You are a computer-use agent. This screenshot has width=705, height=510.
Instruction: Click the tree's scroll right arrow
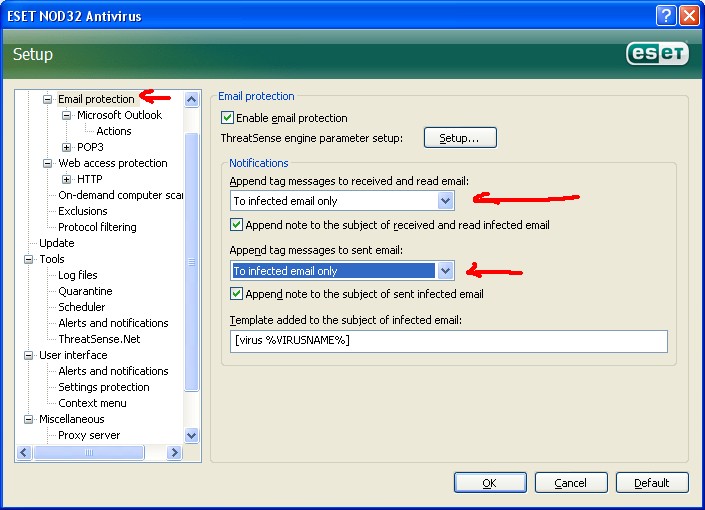pos(174,452)
